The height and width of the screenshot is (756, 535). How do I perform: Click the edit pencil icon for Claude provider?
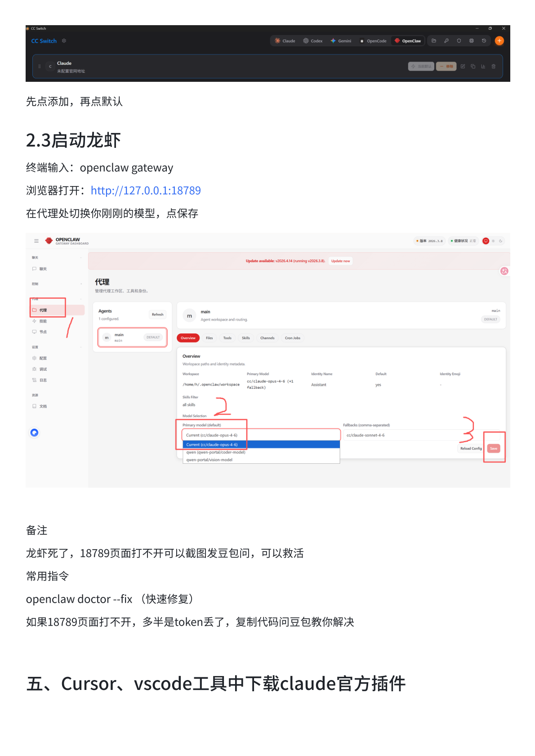pos(463,67)
